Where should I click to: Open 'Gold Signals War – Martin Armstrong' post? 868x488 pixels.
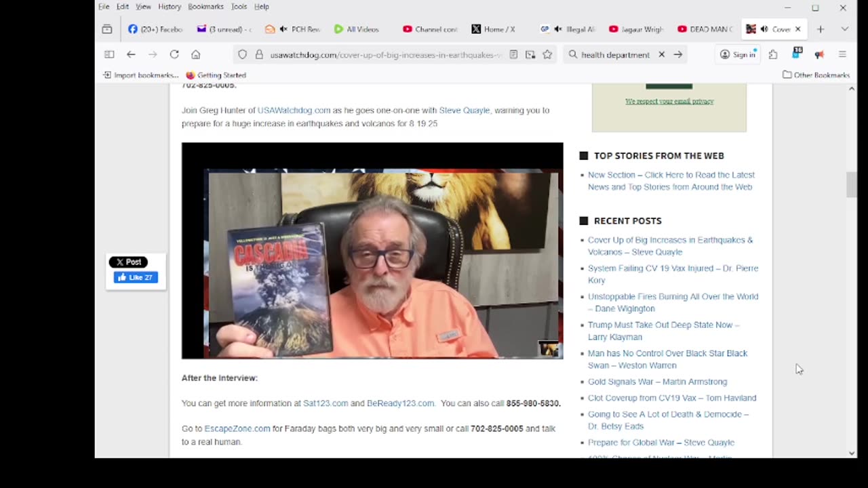click(x=657, y=382)
